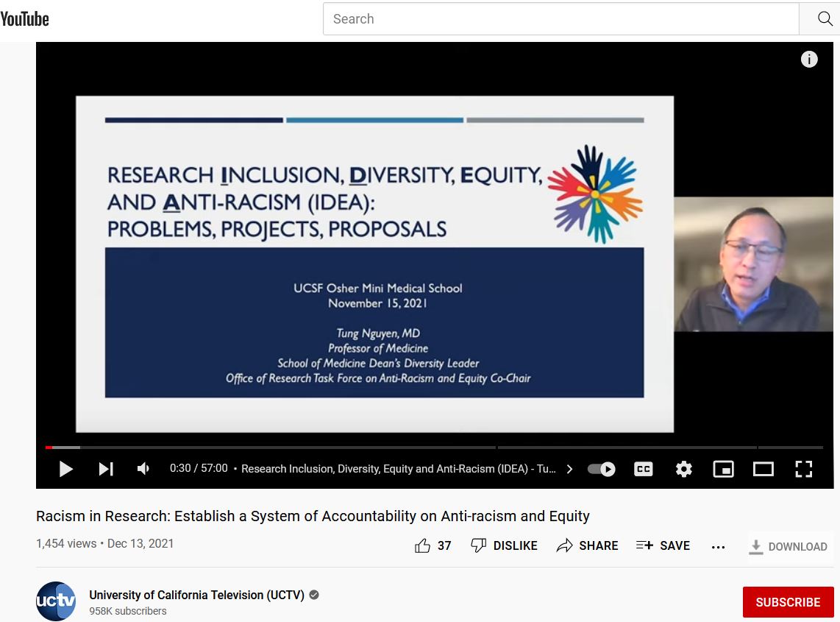
Task: Share this video
Action: (587, 546)
